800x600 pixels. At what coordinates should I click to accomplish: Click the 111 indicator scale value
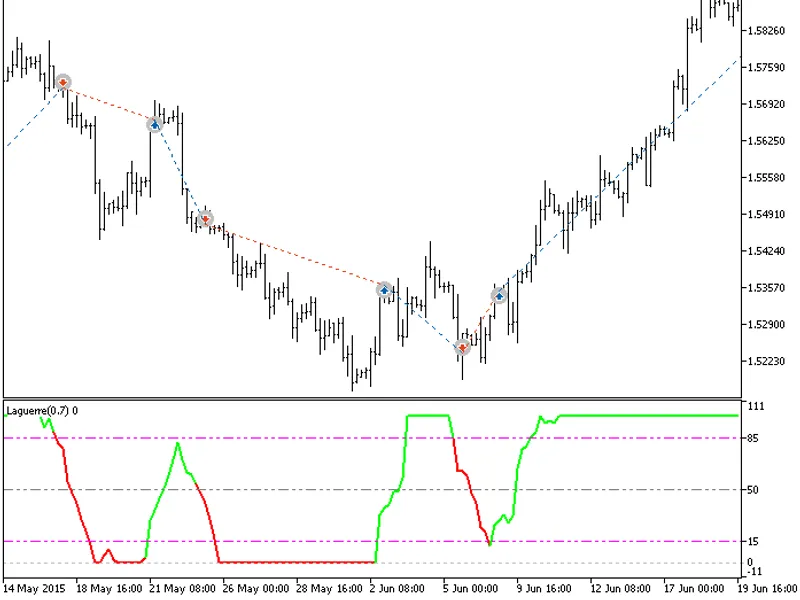coord(756,406)
